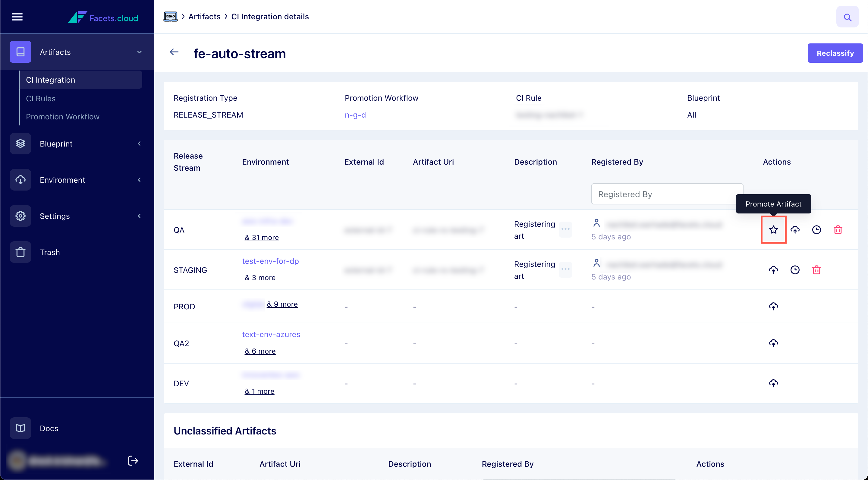Expand the Blueprint sidebar section
This screenshot has width=868, height=480.
tap(139, 144)
